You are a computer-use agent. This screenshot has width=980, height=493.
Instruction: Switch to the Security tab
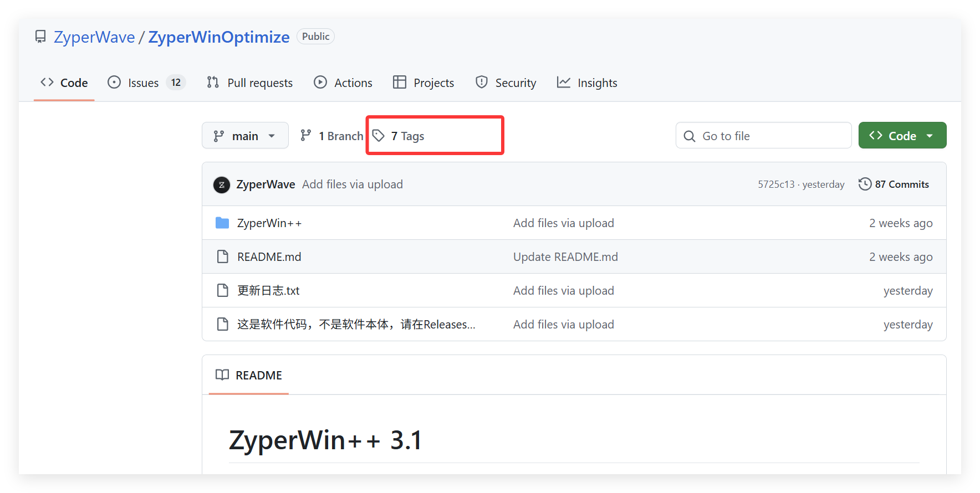(x=506, y=83)
